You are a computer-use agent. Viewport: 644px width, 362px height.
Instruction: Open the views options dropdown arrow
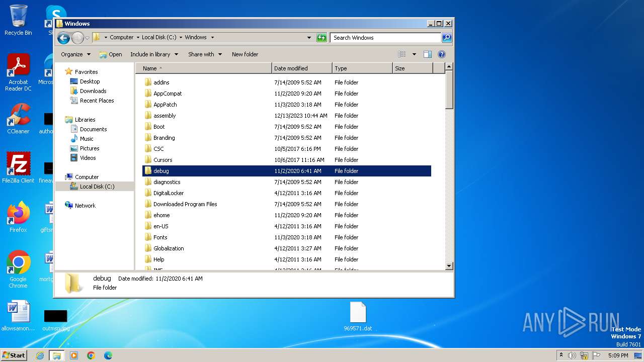(x=414, y=54)
